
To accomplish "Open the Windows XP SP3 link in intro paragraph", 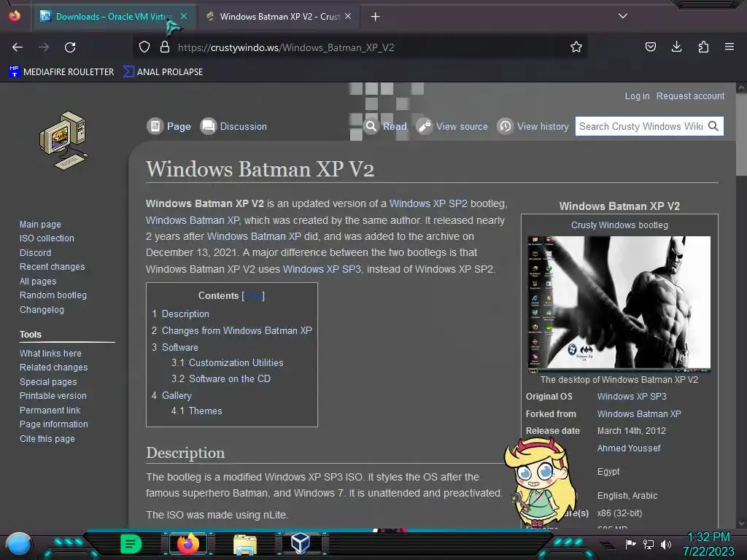I will point(322,269).
